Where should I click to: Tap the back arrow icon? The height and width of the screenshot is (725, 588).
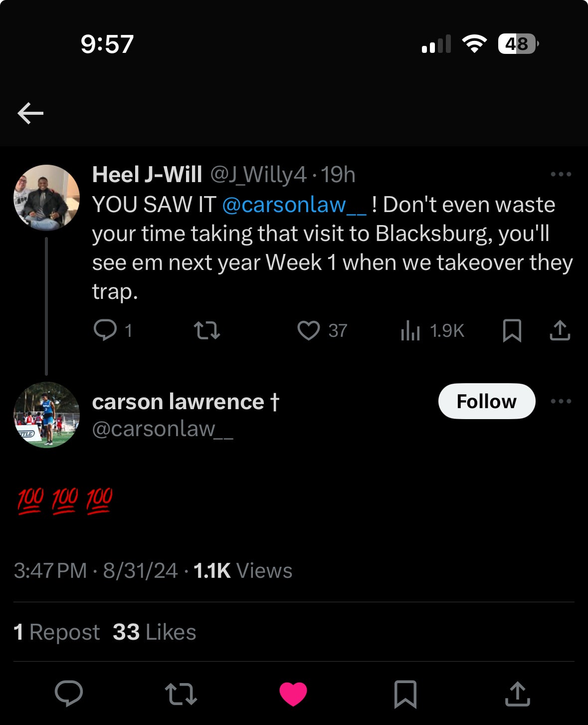30,114
